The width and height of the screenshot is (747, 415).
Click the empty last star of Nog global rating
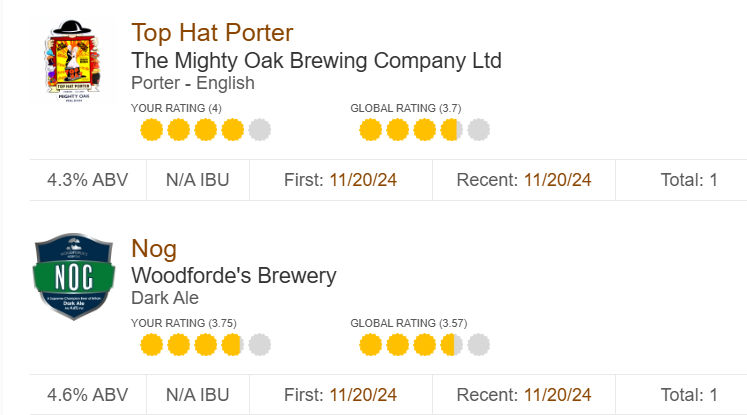(x=478, y=346)
